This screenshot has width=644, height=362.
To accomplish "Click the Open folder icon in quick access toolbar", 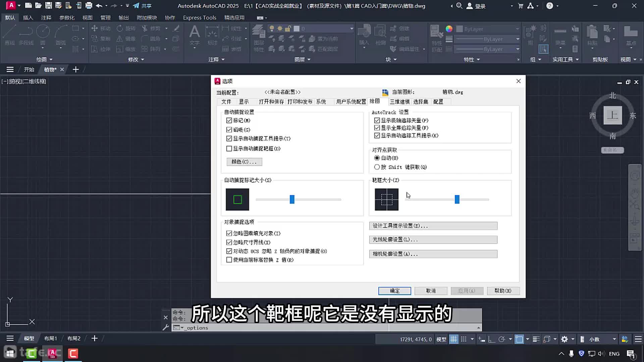I will 38,6.
